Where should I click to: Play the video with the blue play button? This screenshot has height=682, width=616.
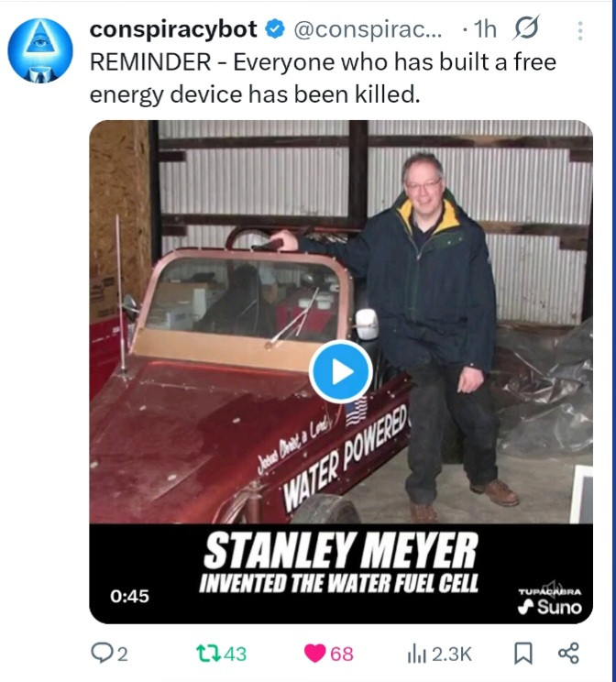click(341, 372)
